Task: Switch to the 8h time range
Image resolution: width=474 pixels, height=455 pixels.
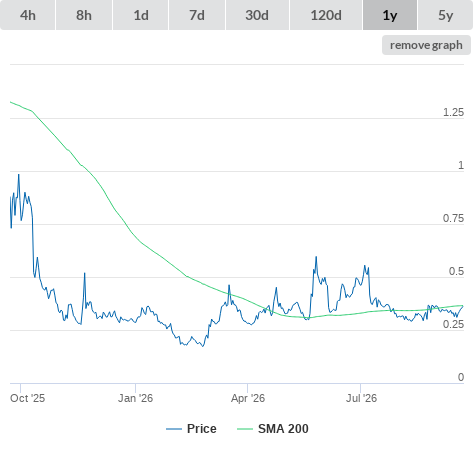Action: (84, 15)
